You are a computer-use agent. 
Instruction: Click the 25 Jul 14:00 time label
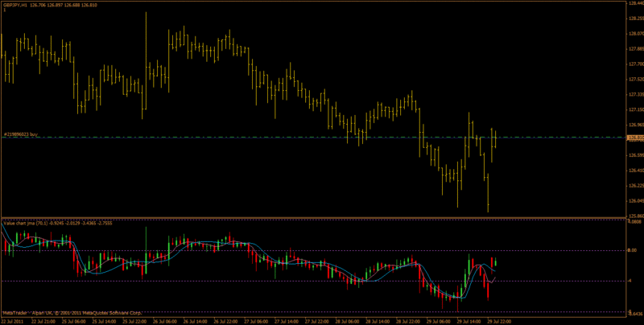point(104,321)
